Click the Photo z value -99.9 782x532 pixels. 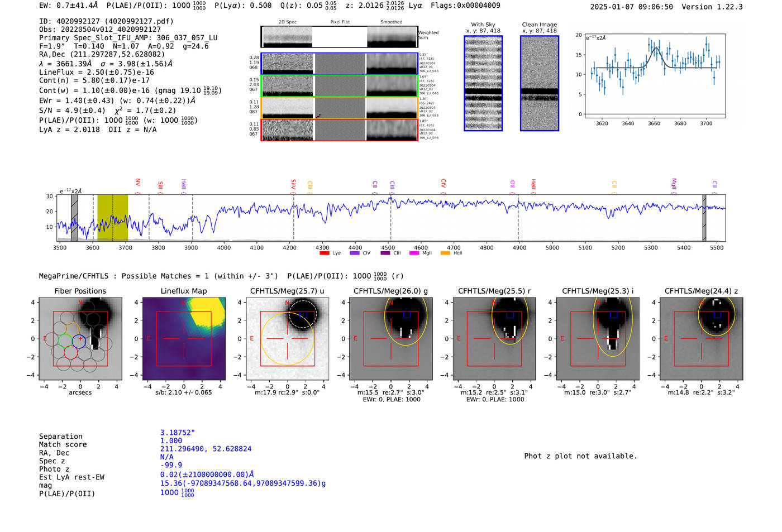coord(171,465)
